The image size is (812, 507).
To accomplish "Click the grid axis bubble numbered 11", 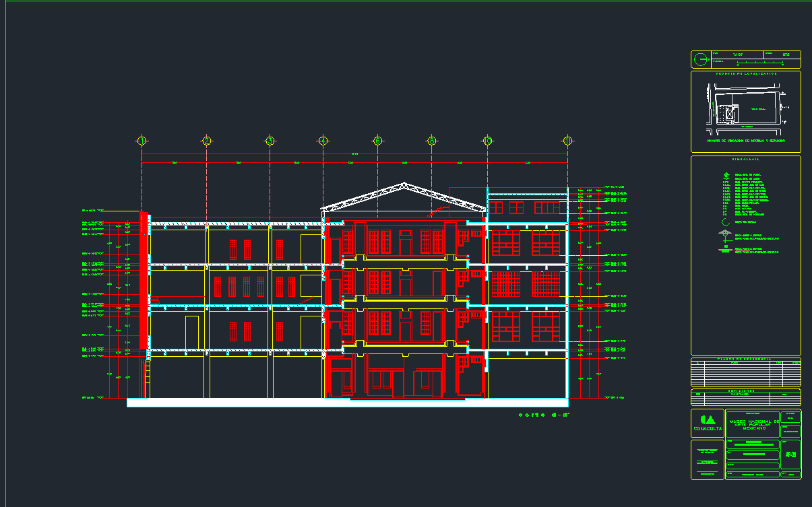I will pyautogui.click(x=568, y=141).
